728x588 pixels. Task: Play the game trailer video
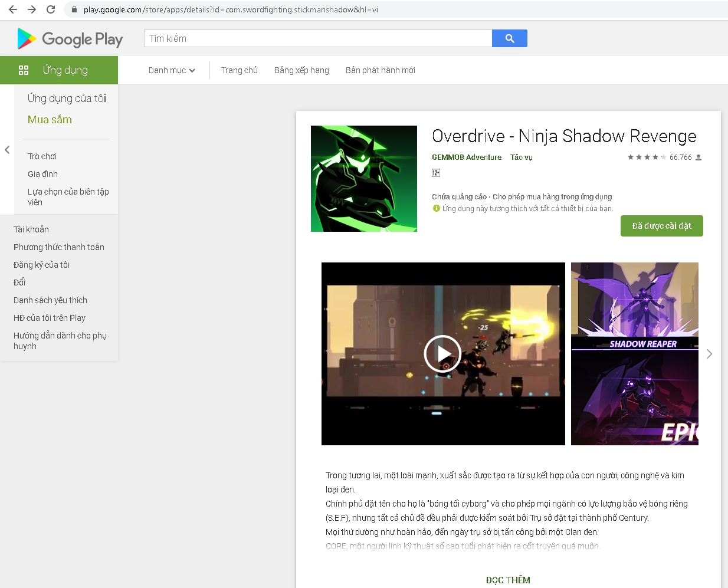pos(442,354)
